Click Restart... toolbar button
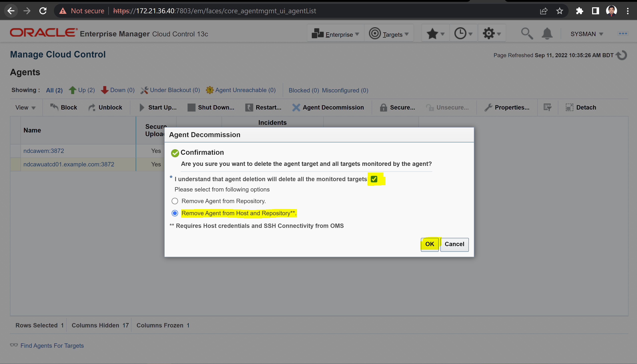This screenshot has height=364, width=637. click(263, 108)
